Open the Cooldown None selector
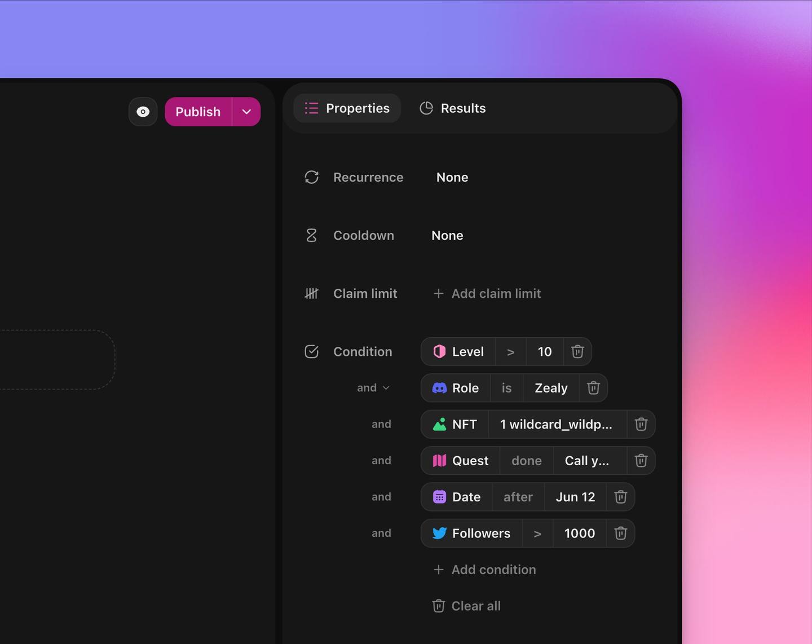This screenshot has height=644, width=812. pyautogui.click(x=447, y=235)
